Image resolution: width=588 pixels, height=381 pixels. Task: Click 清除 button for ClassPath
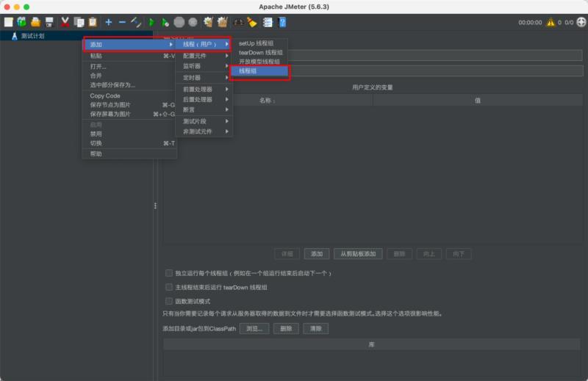316,329
